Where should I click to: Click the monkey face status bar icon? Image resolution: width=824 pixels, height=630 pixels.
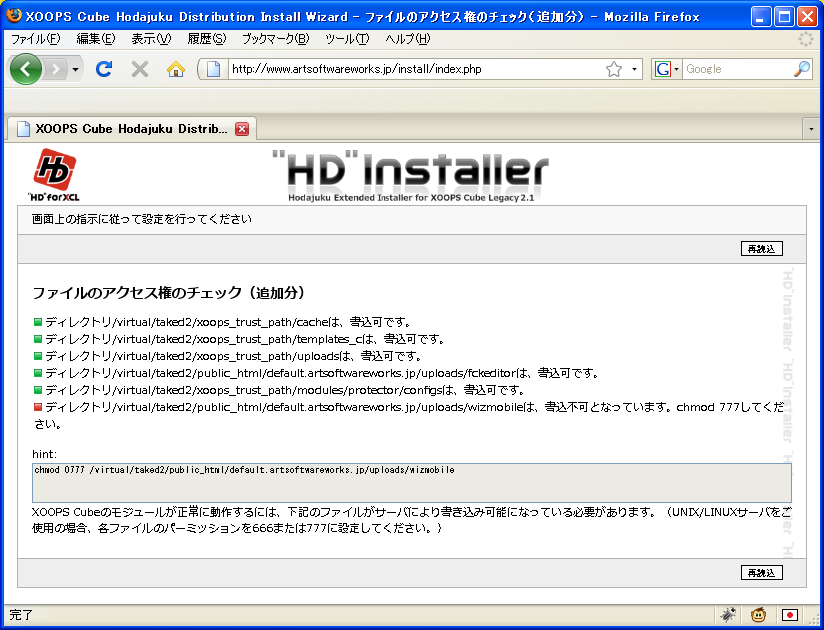point(759,615)
